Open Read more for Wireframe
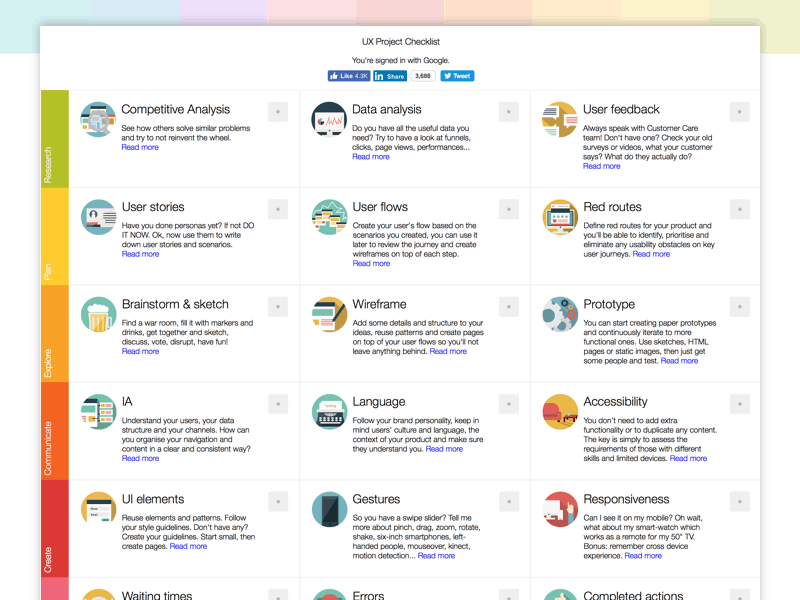The height and width of the screenshot is (600, 800). tap(448, 351)
